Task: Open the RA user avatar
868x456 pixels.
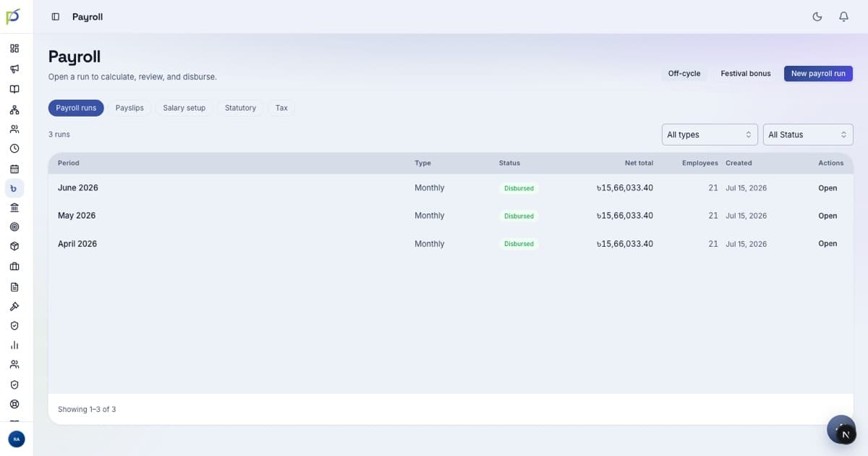Action: pos(16,439)
